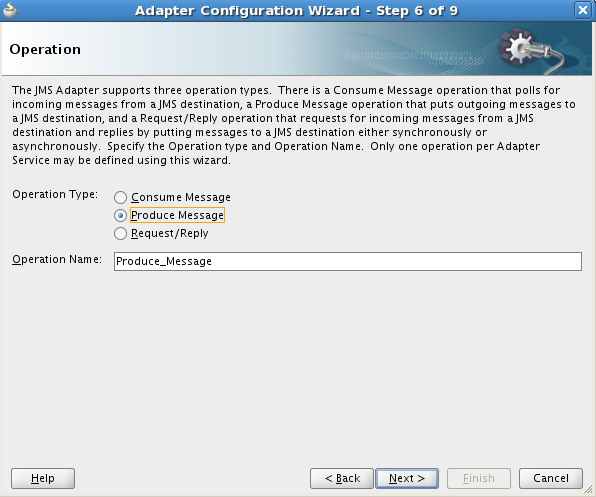Click the Operation Name label
Screen dimensions: 596x497
pyautogui.click(x=57, y=260)
